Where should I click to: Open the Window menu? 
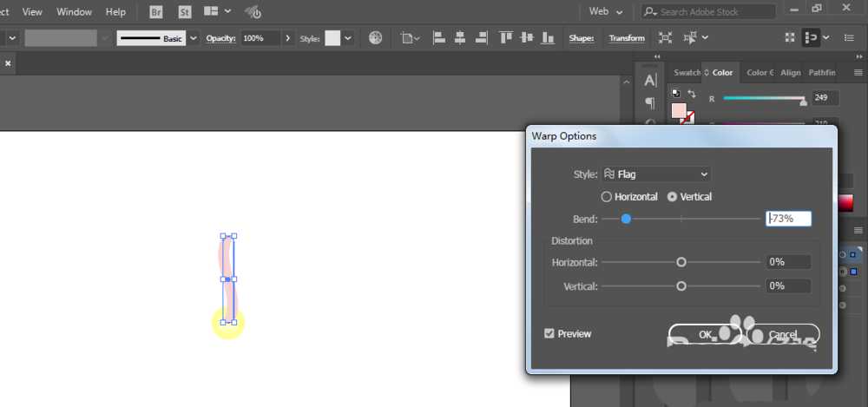coord(74,12)
